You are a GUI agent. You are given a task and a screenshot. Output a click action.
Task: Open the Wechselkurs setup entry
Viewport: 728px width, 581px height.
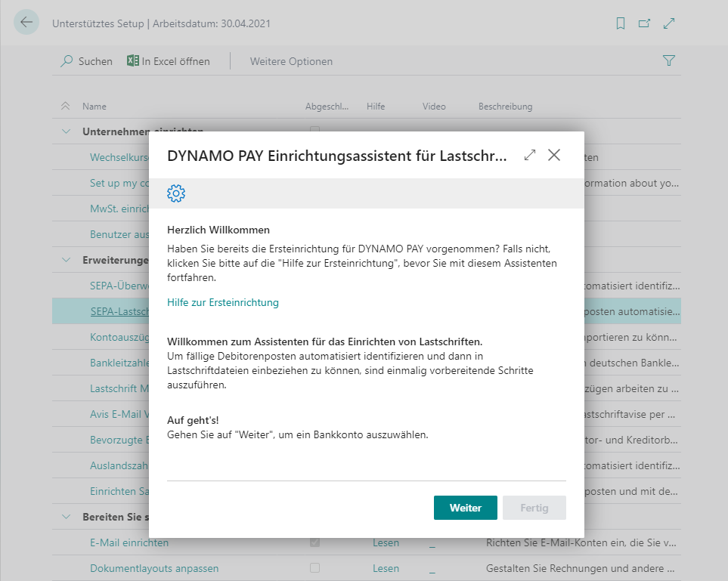click(x=119, y=157)
